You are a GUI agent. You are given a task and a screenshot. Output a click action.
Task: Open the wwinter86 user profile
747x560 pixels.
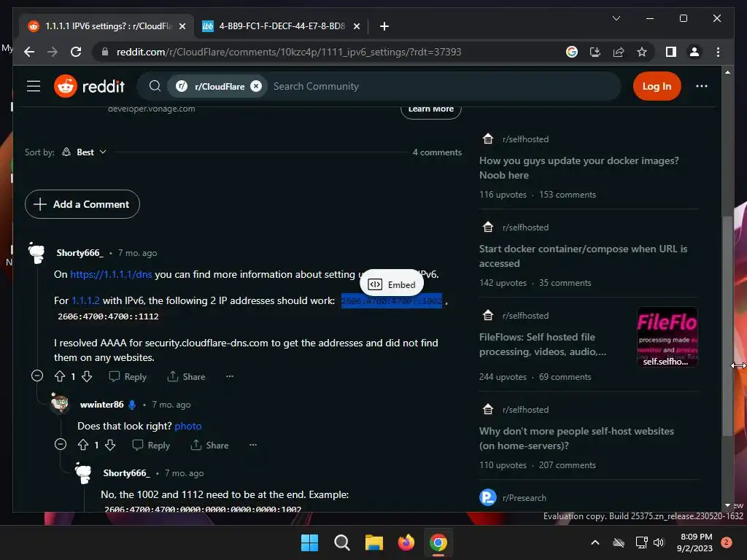(x=102, y=405)
